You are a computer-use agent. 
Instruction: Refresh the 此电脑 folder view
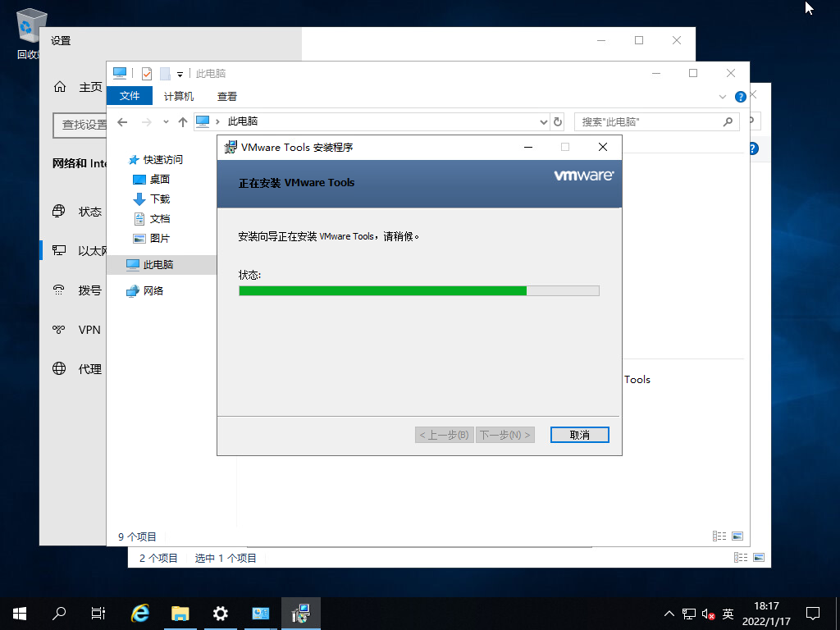[558, 122]
